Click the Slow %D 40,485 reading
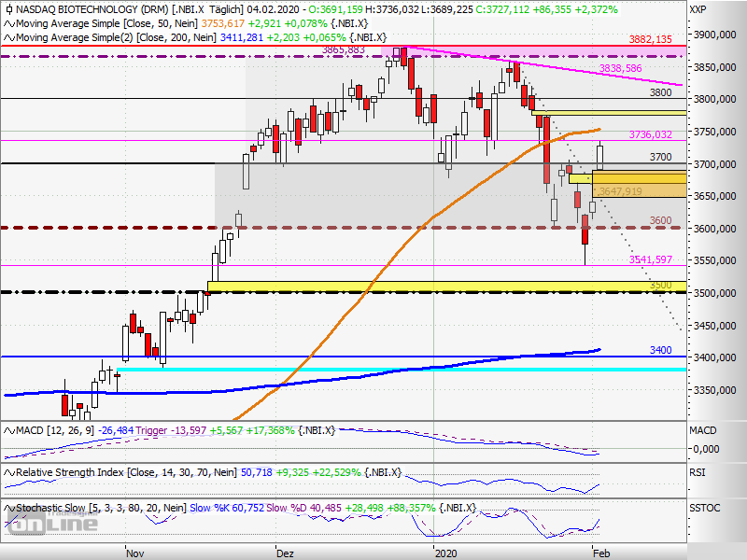The width and height of the screenshot is (747, 560). [304, 508]
